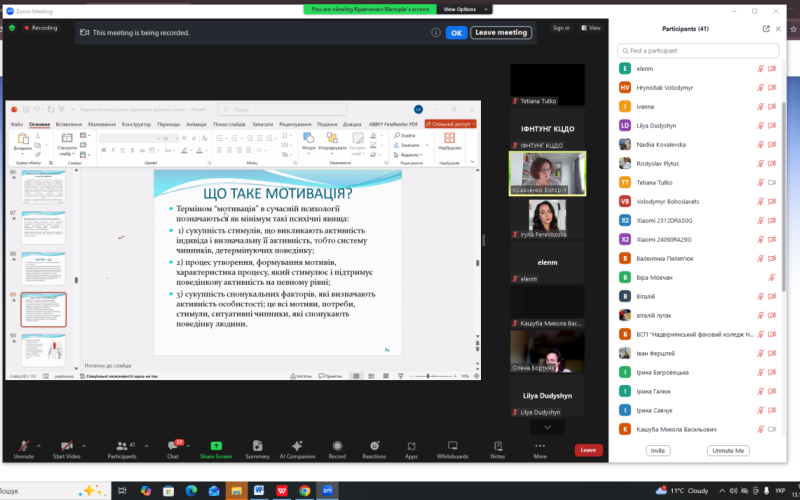Click the Copilot taskbar icon
This screenshot has width=800, height=500.
point(146,491)
